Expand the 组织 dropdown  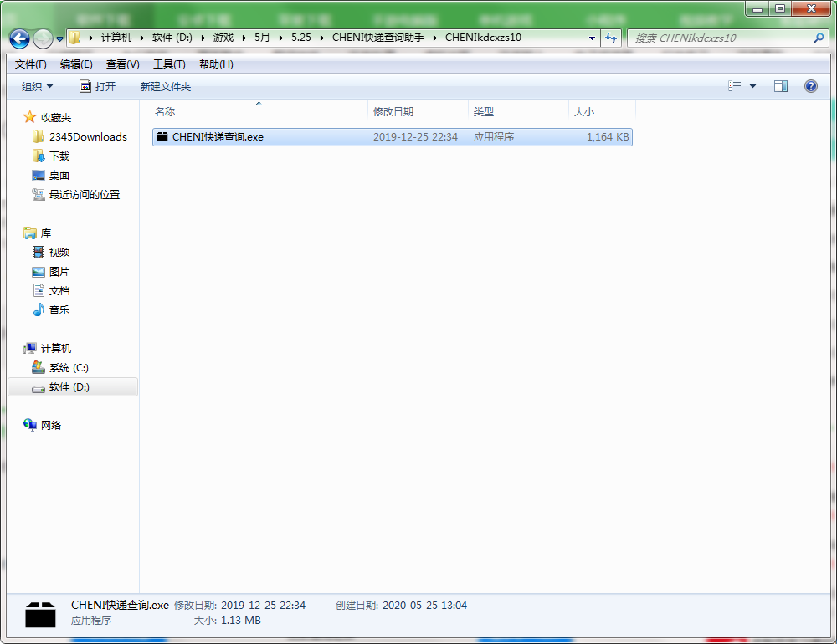coord(38,86)
